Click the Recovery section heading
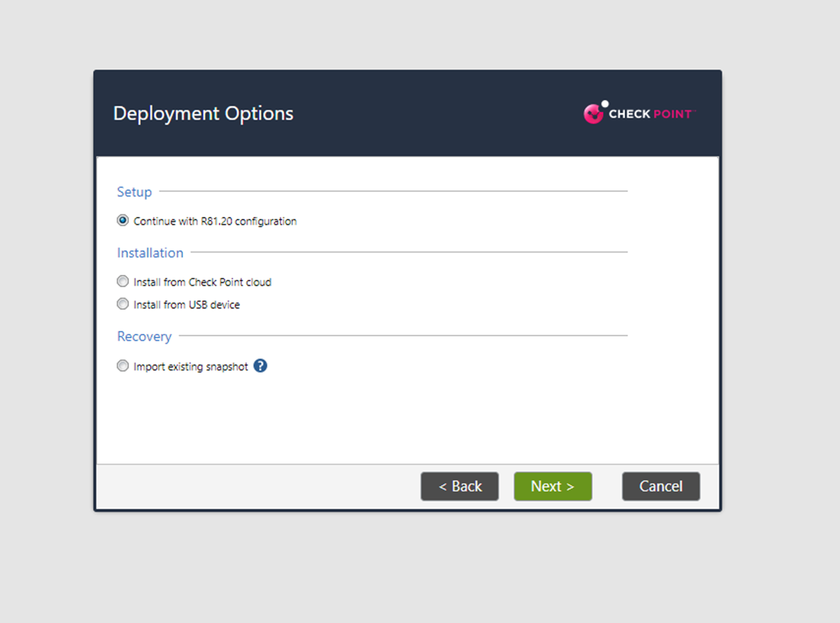Screen dimensions: 840x623 pos(144,336)
